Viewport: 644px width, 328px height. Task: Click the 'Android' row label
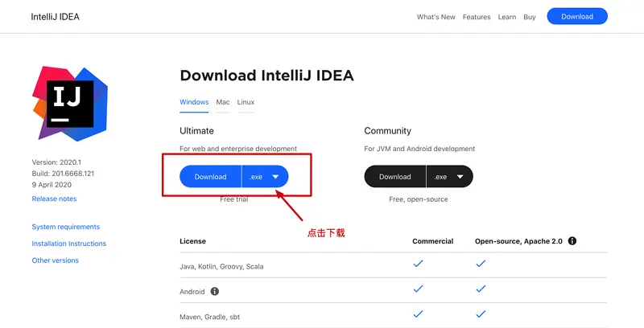(192, 292)
